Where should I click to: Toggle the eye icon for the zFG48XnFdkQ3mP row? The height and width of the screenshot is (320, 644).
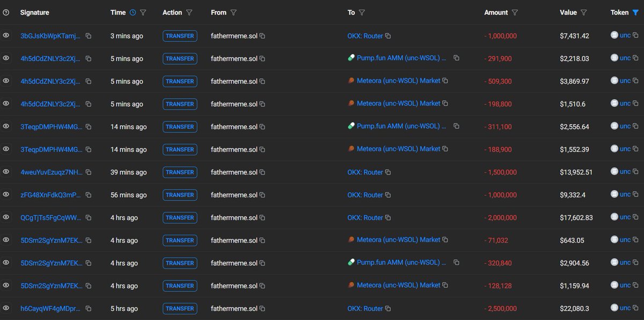[x=6, y=194]
